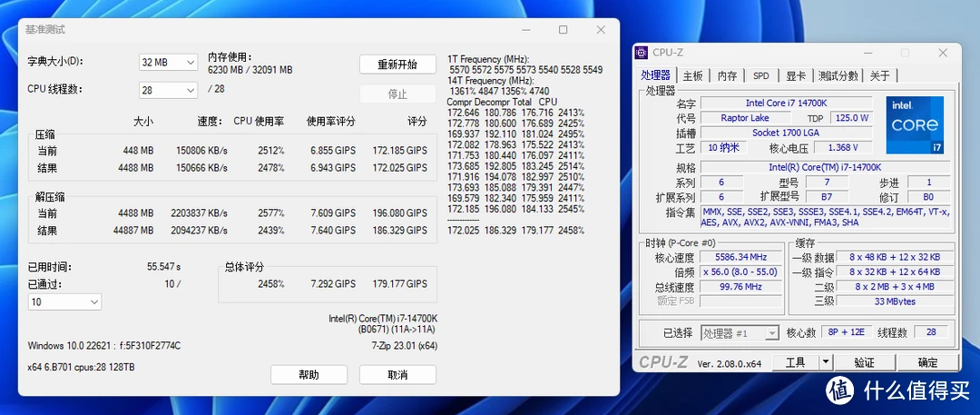
Task: Click the elapsed time value 55.547 s
Action: pos(163,267)
